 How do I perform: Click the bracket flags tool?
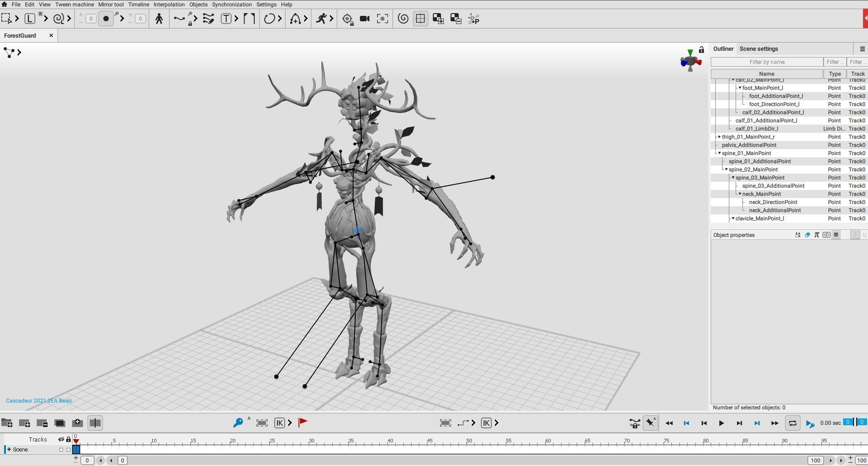pyautogui.click(x=249, y=19)
